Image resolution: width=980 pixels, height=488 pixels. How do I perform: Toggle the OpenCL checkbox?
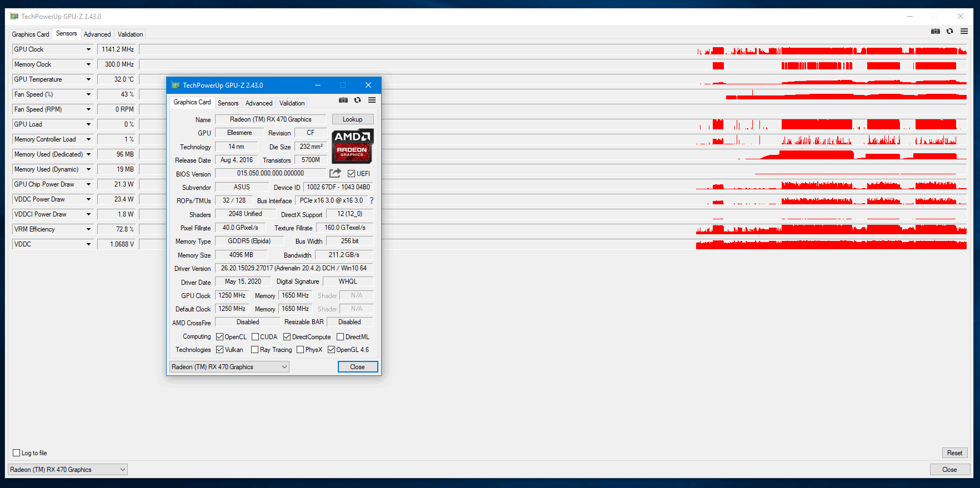point(220,337)
